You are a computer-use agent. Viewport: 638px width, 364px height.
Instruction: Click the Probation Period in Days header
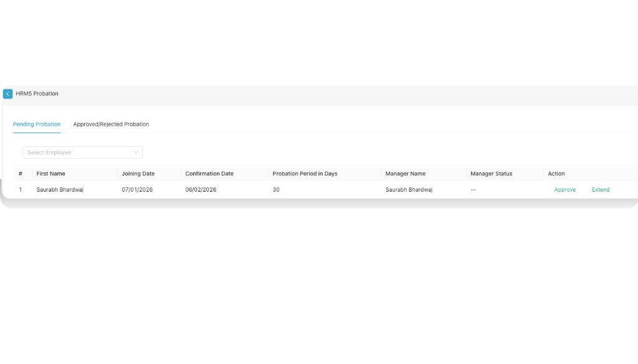(304, 173)
